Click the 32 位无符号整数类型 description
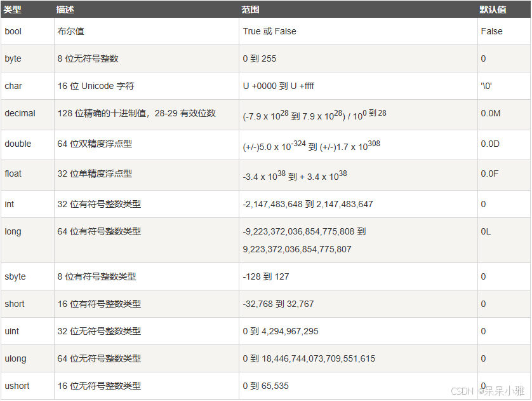Viewport: 532px width, 401px height. [99, 331]
